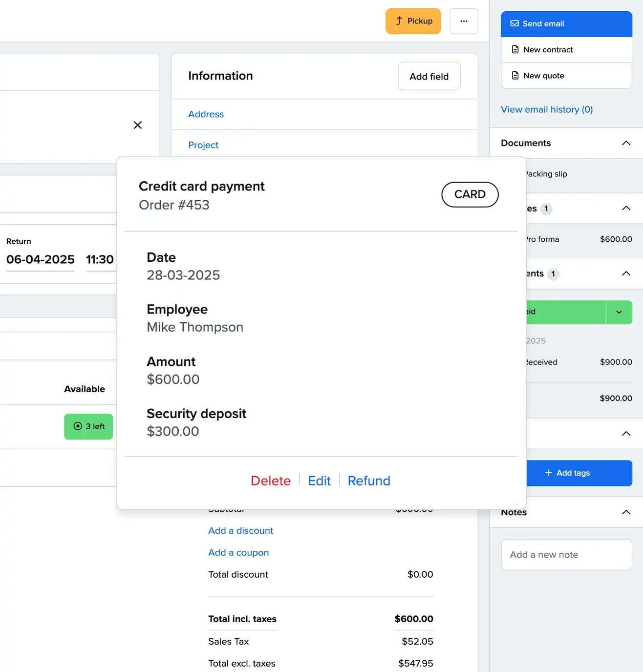The width and height of the screenshot is (643, 672).
Task: Select the New contract document icon
Action: point(515,49)
